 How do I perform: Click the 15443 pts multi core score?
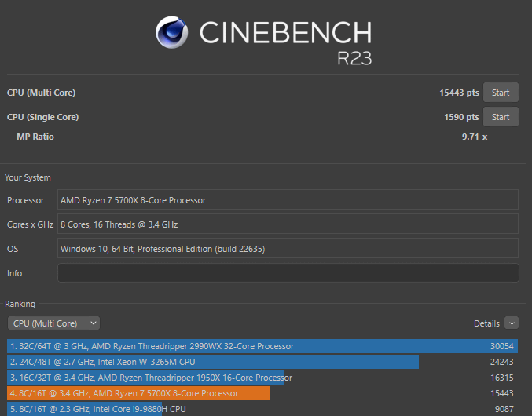point(459,93)
